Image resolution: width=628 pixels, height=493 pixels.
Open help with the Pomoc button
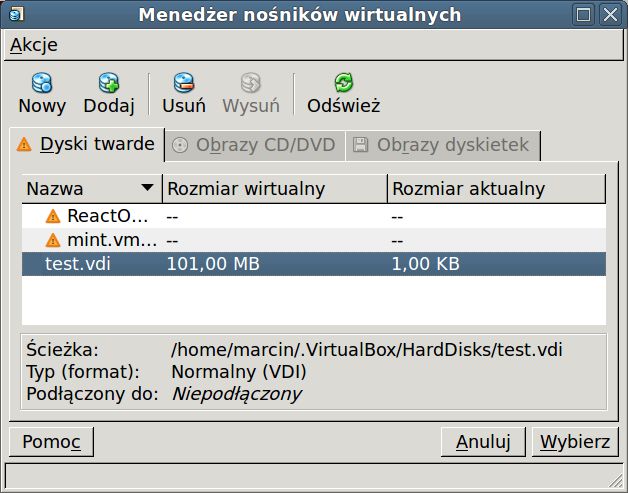[51, 442]
